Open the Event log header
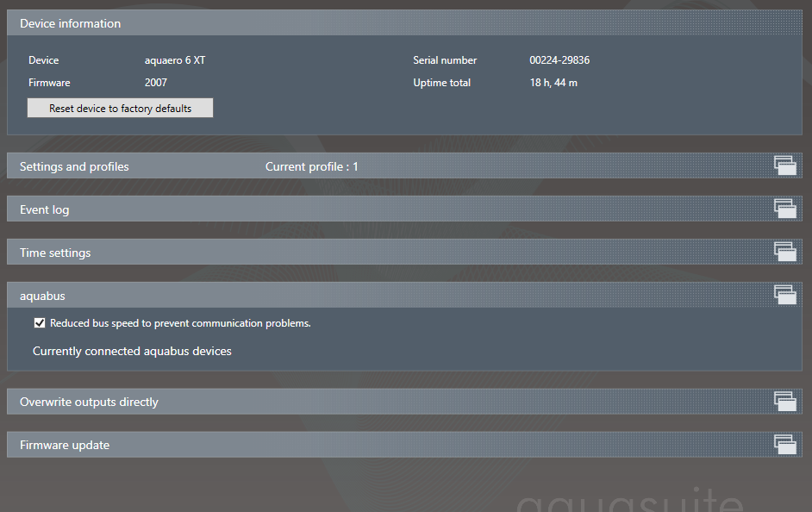 coord(404,209)
